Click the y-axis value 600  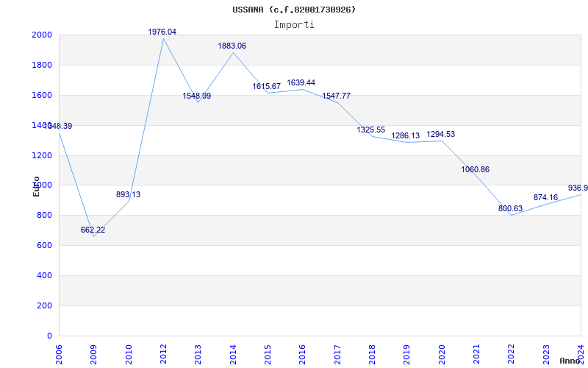(45, 245)
